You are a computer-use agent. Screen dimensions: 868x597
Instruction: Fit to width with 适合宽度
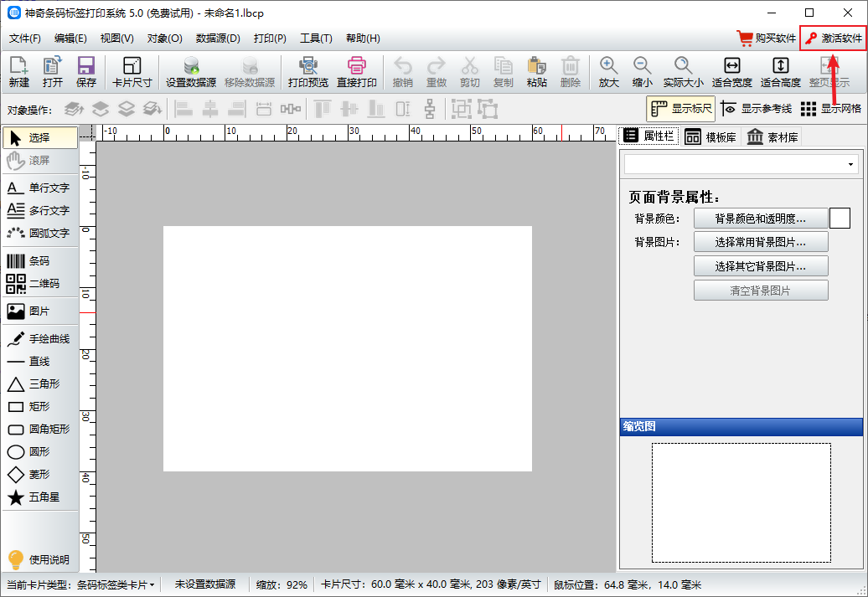point(731,72)
